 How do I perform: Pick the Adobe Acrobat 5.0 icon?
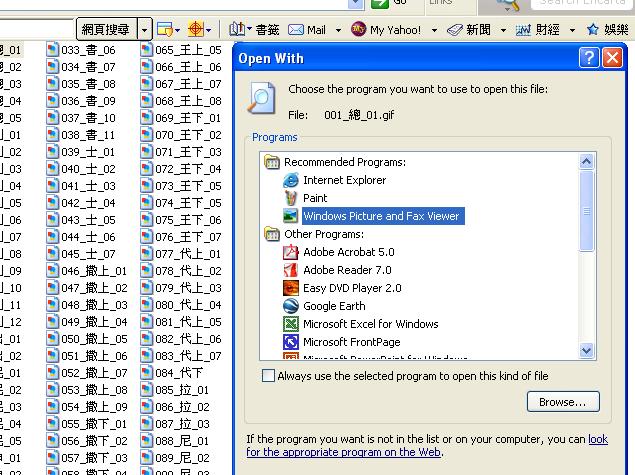(x=291, y=252)
